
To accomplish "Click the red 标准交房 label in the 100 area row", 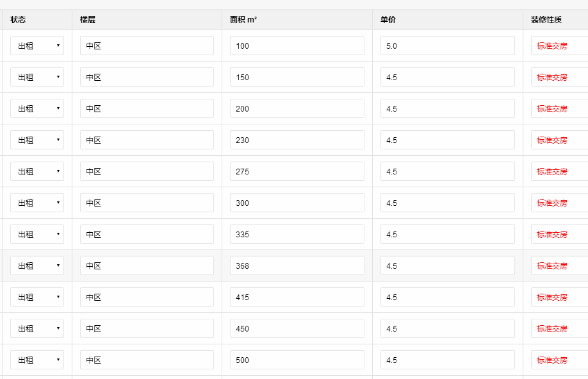I will click(552, 46).
